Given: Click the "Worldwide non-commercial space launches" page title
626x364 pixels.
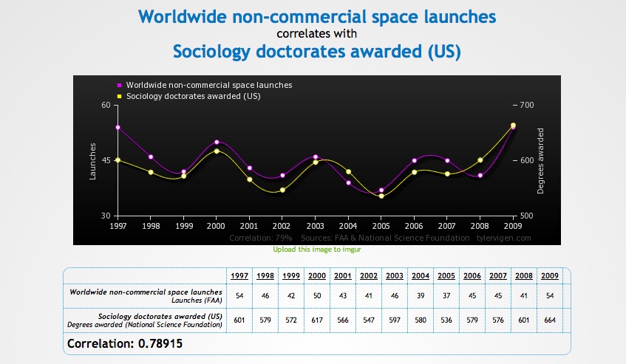Looking at the screenshot, I should click(x=317, y=17).
